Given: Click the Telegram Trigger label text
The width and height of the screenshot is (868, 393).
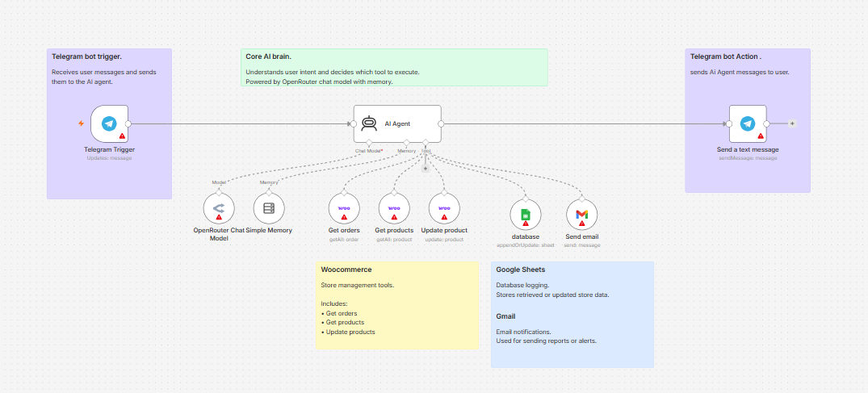Looking at the screenshot, I should (110, 149).
